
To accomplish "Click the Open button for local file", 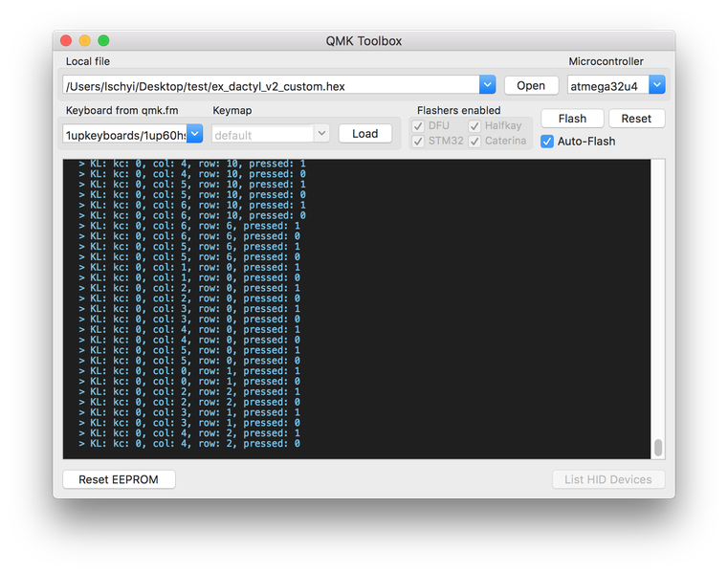I will pos(531,86).
